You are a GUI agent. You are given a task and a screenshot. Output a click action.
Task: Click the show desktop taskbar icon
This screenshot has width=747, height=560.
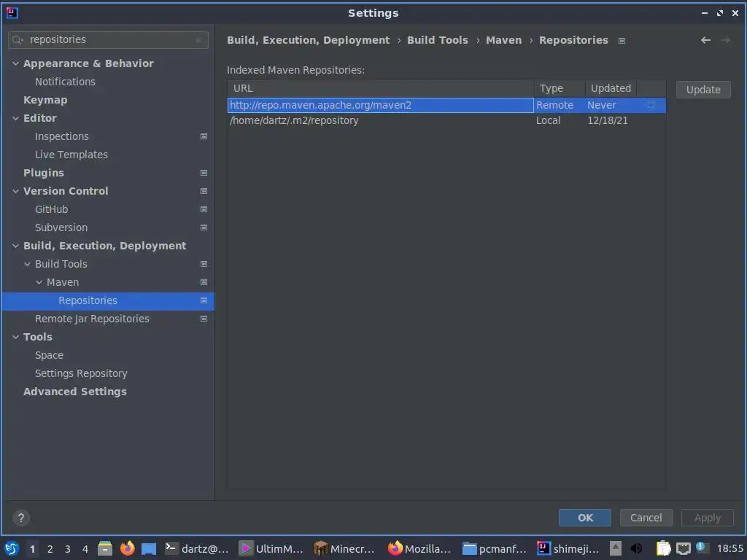[149, 548]
